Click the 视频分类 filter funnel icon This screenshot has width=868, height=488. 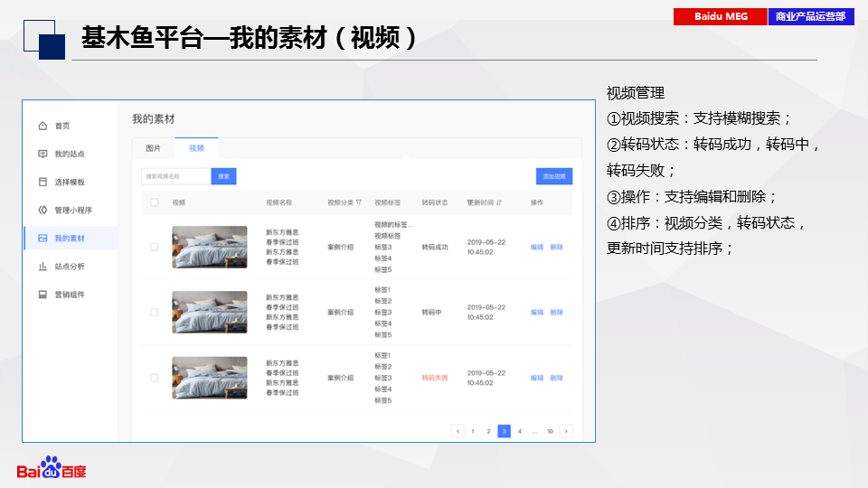(359, 202)
